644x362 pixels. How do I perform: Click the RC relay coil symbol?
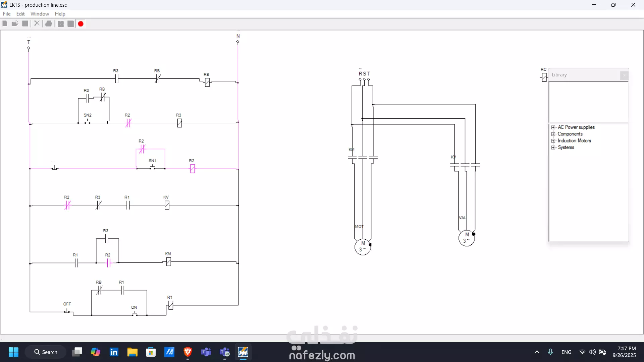click(544, 77)
